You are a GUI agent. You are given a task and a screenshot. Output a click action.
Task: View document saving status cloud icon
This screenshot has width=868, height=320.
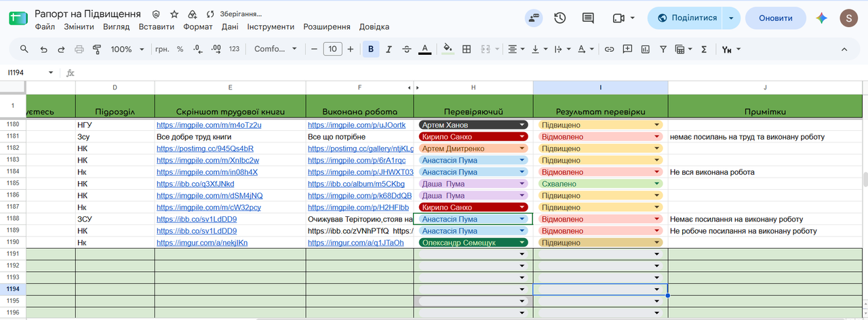pos(211,14)
